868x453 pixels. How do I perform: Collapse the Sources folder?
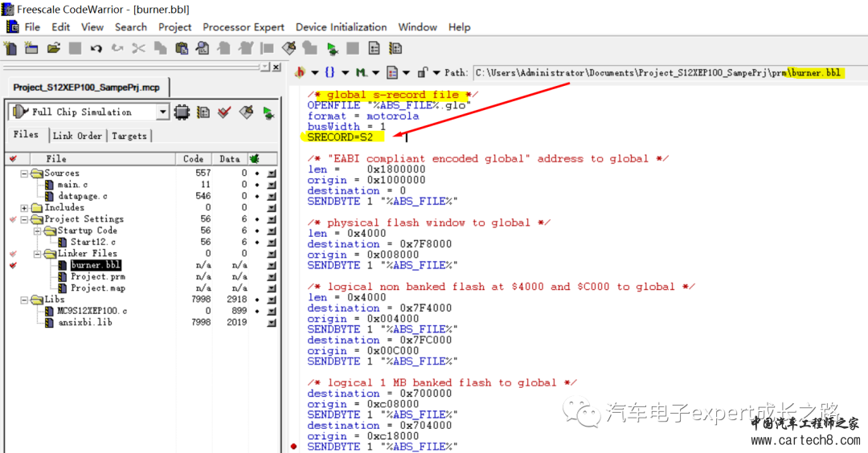click(x=24, y=173)
